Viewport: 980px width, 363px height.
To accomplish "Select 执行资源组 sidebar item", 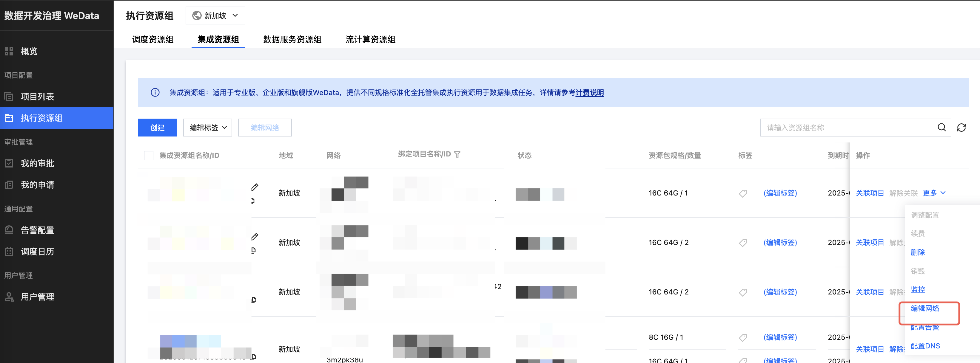I will pyautogui.click(x=57, y=118).
